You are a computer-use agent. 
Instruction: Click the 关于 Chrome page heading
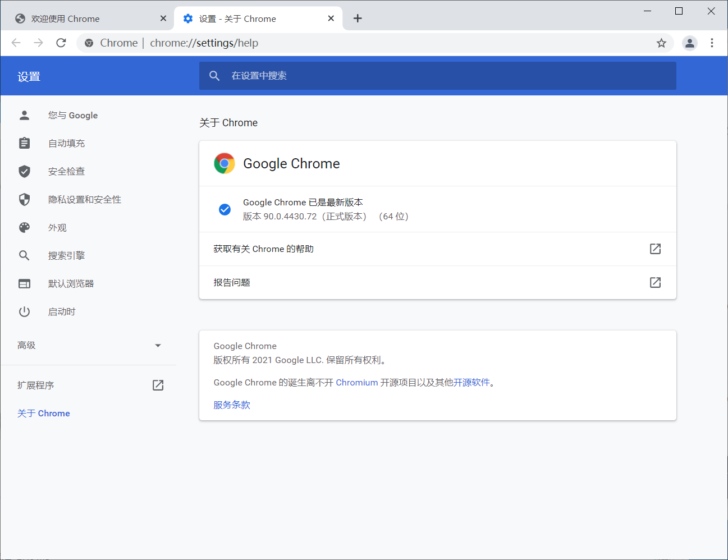[x=228, y=122]
